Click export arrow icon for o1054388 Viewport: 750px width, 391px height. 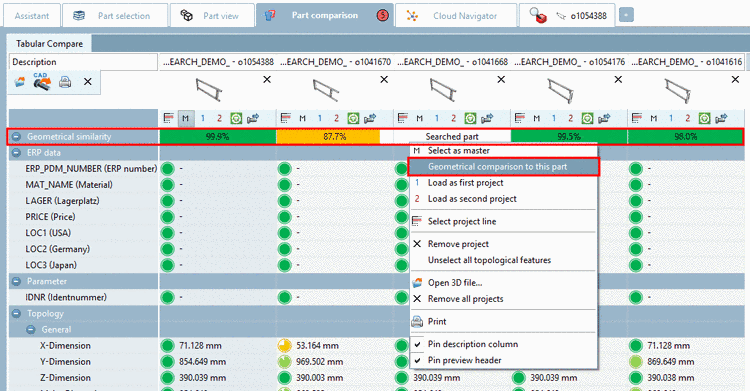point(253,118)
